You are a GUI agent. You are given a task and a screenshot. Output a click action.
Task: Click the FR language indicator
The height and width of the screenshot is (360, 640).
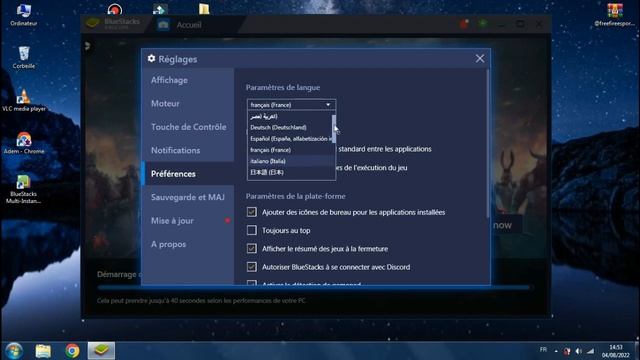coord(543,350)
